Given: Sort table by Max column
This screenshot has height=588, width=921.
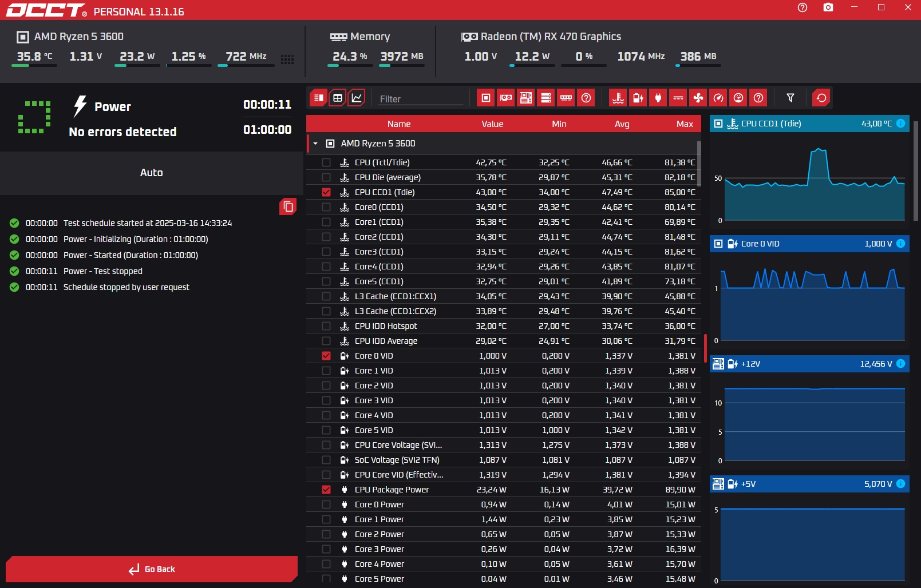Looking at the screenshot, I should (x=685, y=124).
